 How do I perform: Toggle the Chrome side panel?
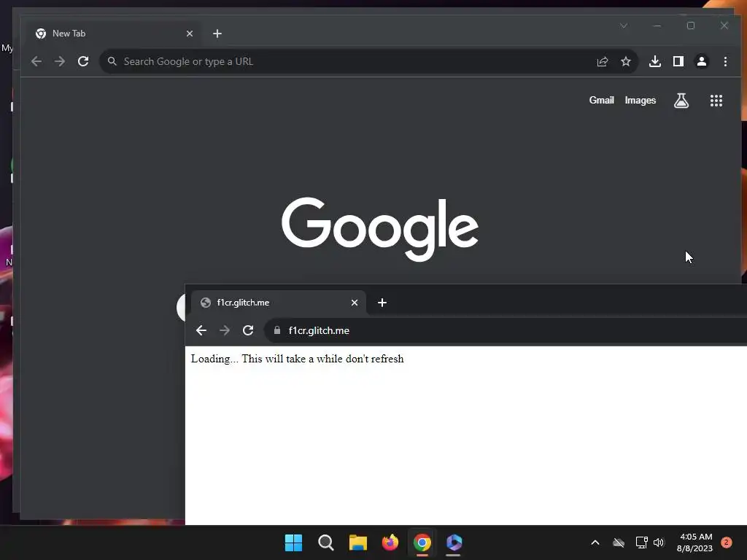click(x=678, y=61)
